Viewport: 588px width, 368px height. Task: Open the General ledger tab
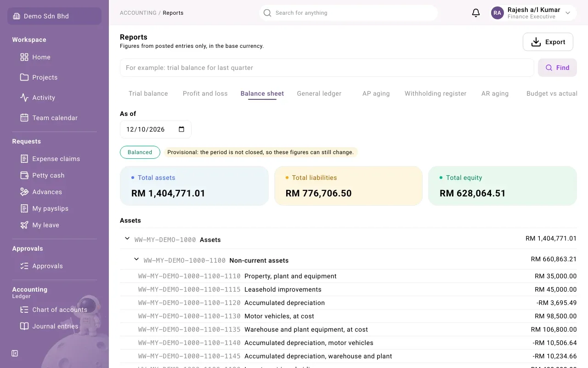click(319, 93)
